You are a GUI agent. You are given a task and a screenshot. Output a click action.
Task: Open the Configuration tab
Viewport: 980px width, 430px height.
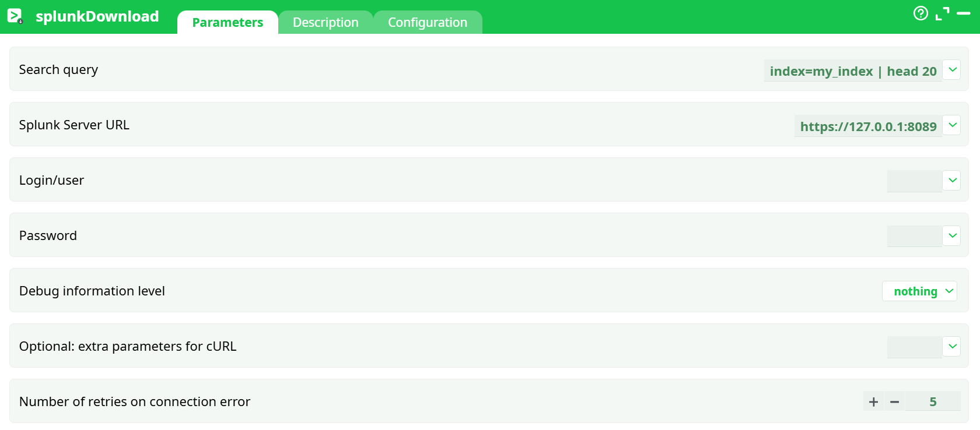pyautogui.click(x=428, y=22)
